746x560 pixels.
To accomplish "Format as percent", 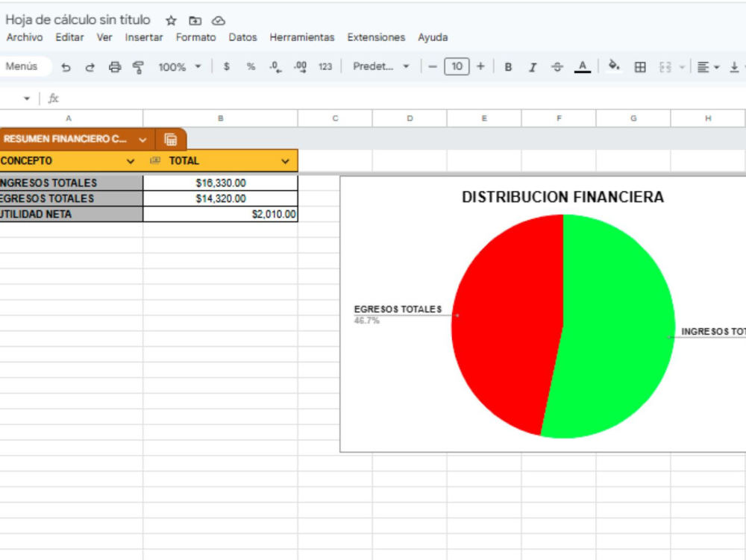I will click(x=251, y=66).
